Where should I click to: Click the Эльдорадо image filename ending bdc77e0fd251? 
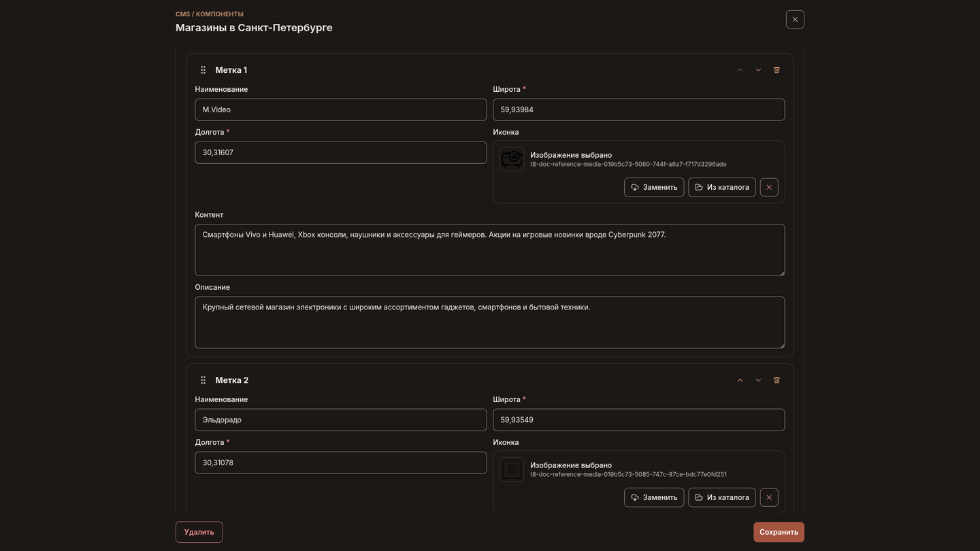click(628, 474)
